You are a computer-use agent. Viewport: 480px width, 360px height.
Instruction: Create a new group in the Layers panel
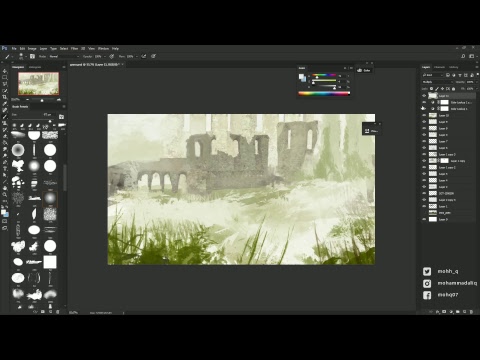[458, 312]
